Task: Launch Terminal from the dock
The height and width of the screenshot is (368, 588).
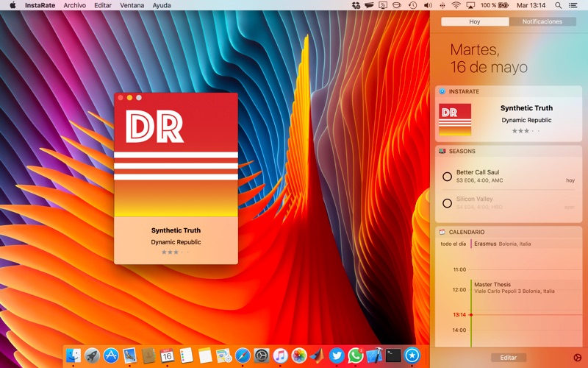Action: 394,356
